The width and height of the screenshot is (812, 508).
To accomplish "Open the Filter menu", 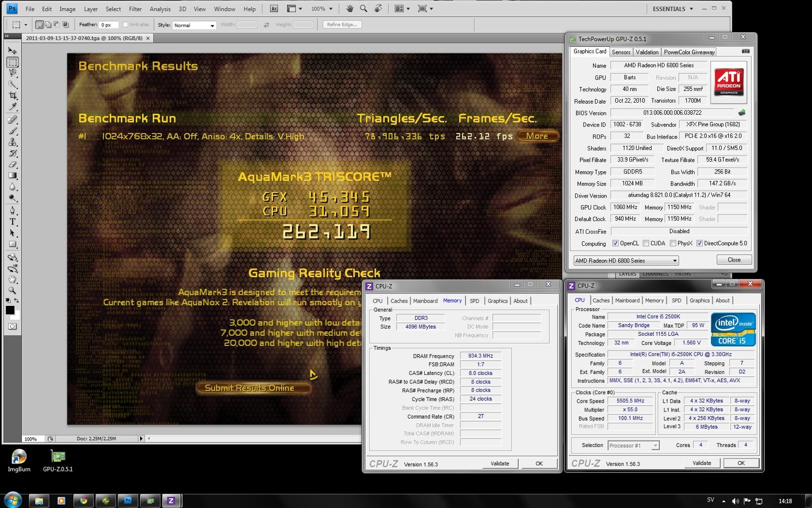I will [x=136, y=9].
